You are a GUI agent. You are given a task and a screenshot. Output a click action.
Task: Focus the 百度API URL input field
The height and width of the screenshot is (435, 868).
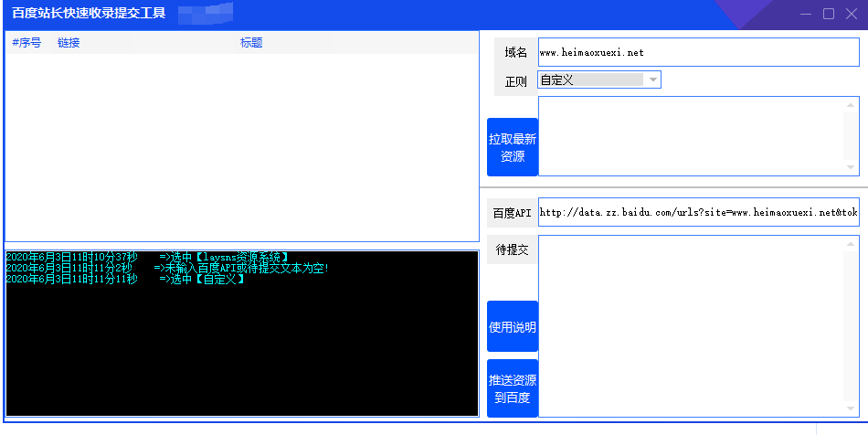tap(699, 213)
